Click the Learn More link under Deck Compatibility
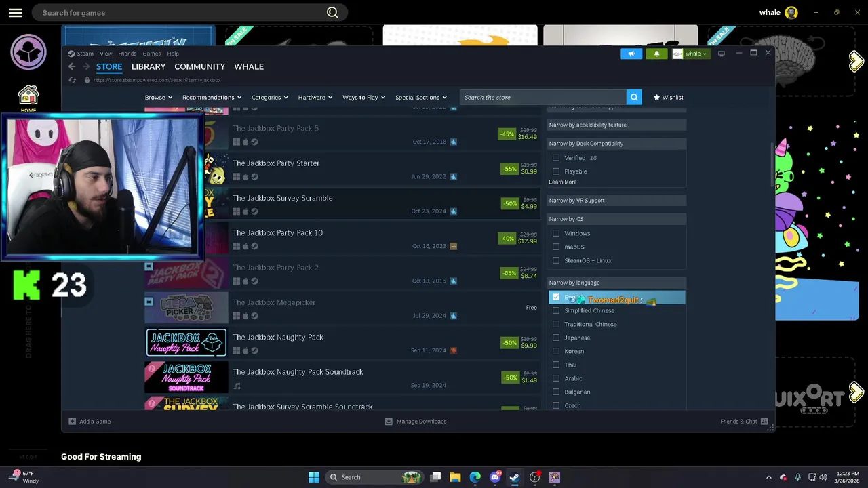Image resolution: width=868 pixels, height=488 pixels. [563, 182]
